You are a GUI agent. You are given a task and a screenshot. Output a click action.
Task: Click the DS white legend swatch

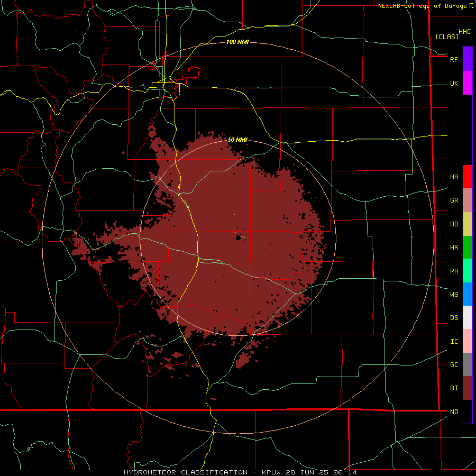coord(467,317)
